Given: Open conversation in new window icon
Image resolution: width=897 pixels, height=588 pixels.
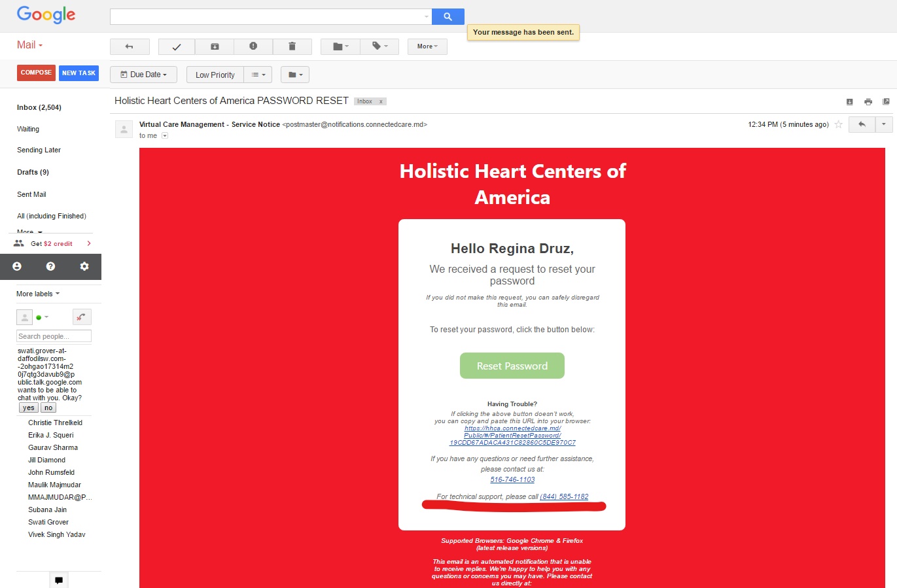Looking at the screenshot, I should [x=886, y=101].
